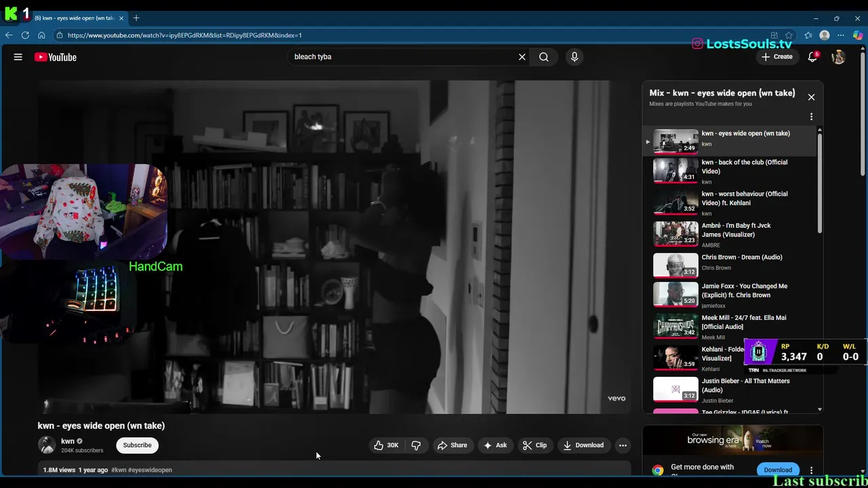This screenshot has width=868, height=488.
Task: Open the kwn channel name link
Action: click(x=67, y=441)
